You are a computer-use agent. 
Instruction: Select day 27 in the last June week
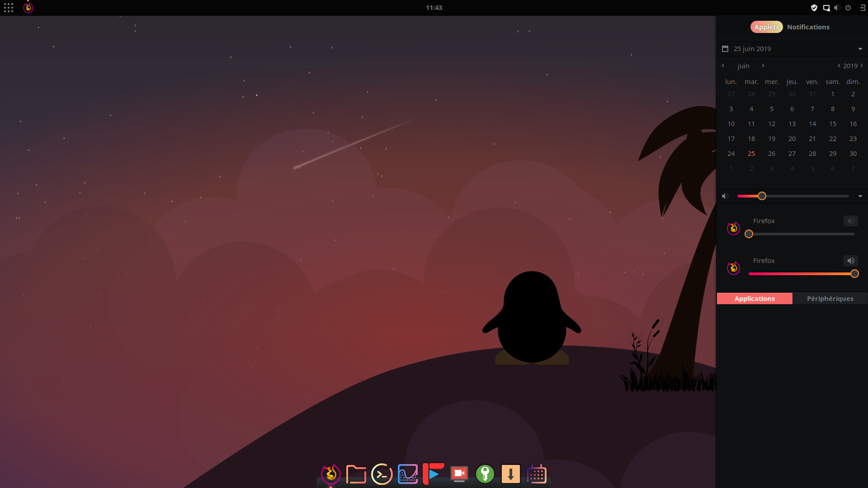point(792,154)
